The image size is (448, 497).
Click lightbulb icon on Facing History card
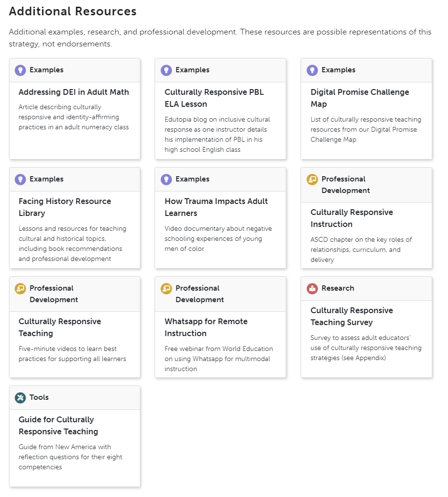point(20,180)
